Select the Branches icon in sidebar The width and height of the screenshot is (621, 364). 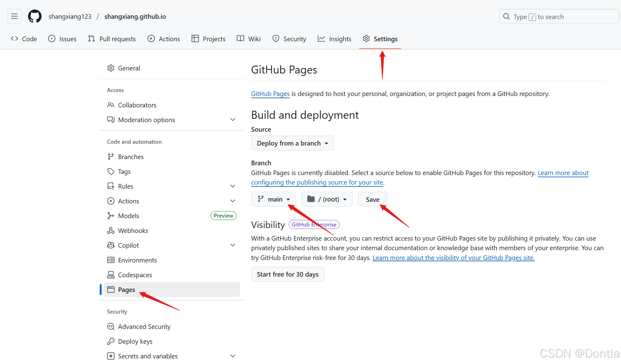(x=111, y=157)
